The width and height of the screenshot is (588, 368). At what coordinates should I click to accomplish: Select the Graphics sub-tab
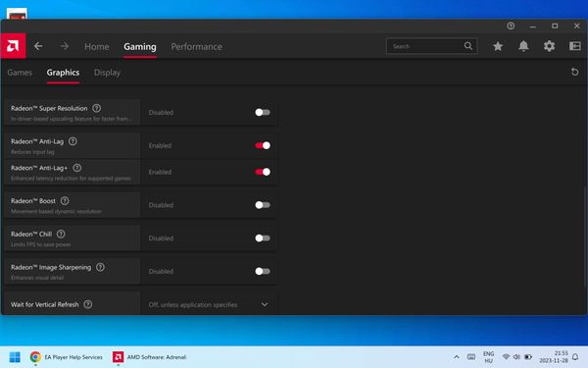(63, 73)
